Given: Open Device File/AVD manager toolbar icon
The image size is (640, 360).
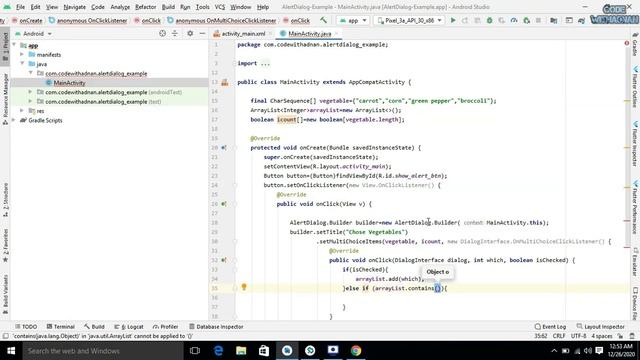Looking at the screenshot, I should (x=553, y=20).
